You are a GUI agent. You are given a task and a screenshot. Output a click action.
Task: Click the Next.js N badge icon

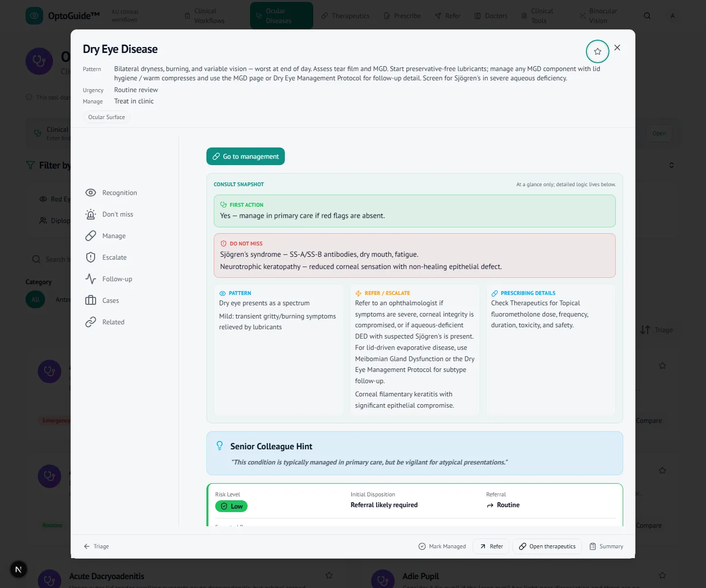click(19, 569)
